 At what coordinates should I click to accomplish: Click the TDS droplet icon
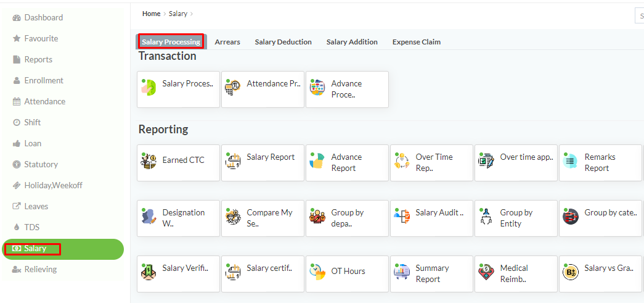17,227
